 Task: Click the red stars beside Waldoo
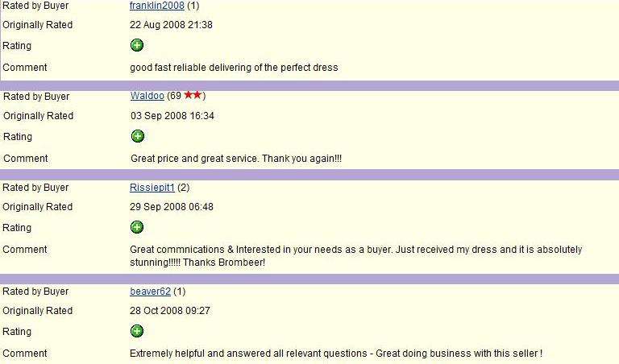[x=193, y=95]
